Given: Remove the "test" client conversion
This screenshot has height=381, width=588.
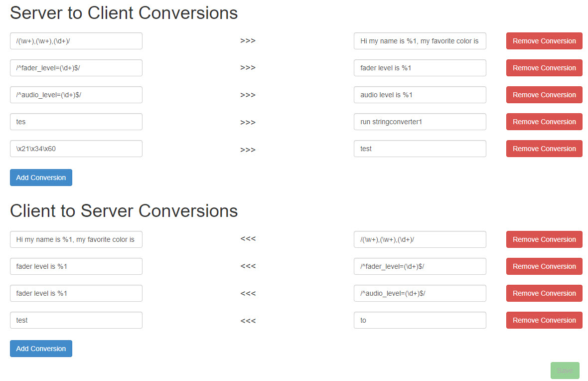Looking at the screenshot, I should click(544, 320).
